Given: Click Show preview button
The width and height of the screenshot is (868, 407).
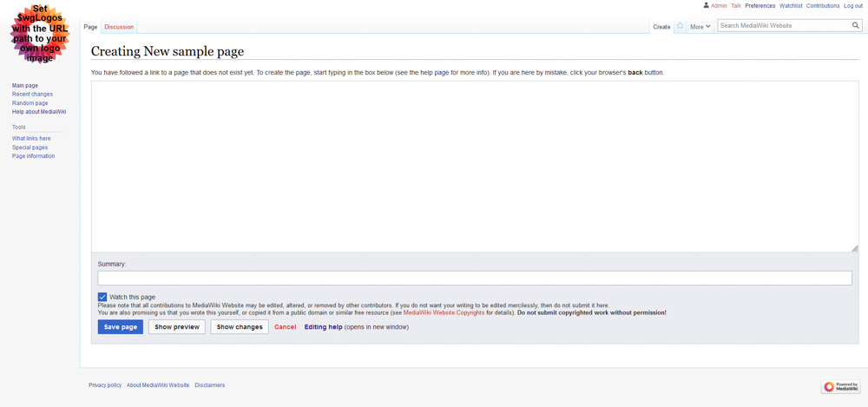Looking at the screenshot, I should pos(177,326).
